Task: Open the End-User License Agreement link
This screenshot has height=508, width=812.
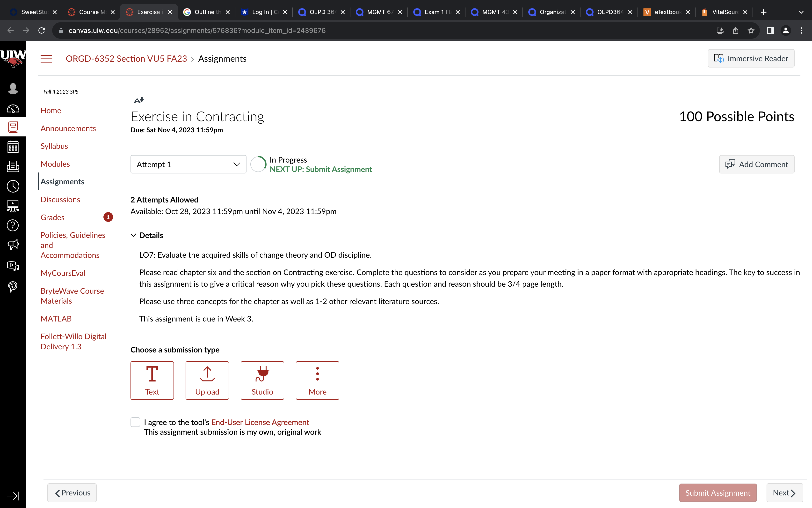Action: pyautogui.click(x=260, y=422)
